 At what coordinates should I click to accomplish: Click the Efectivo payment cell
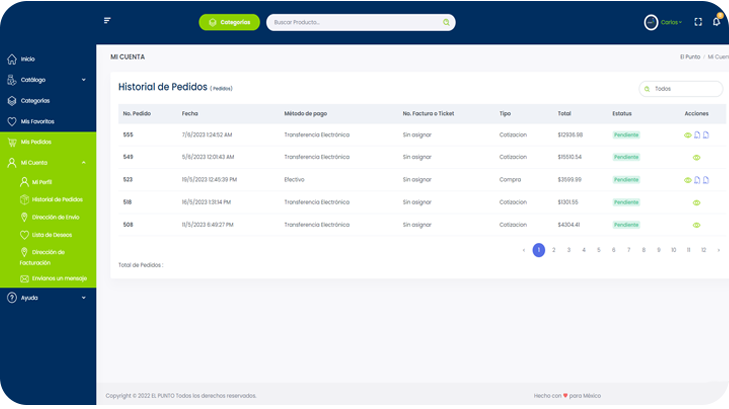tap(294, 179)
